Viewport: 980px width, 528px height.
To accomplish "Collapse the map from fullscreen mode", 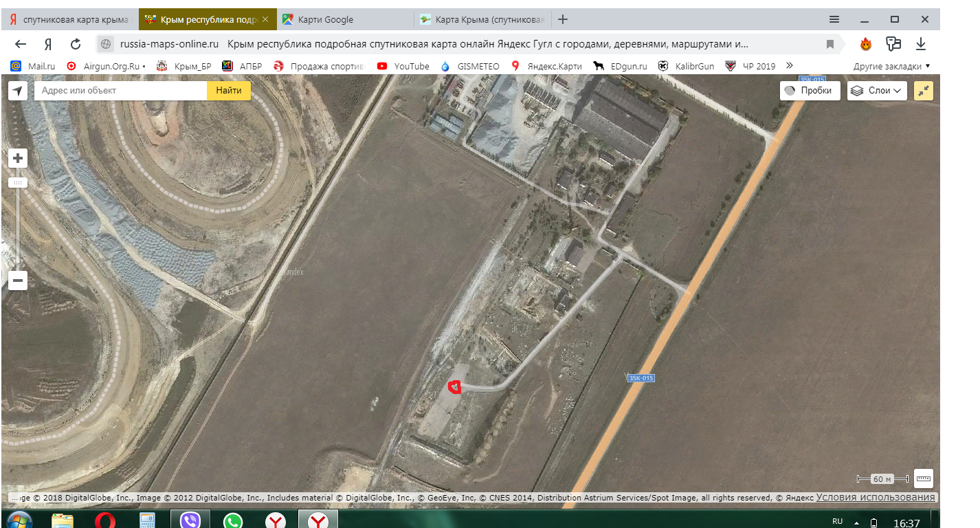I will pyautogui.click(x=923, y=91).
